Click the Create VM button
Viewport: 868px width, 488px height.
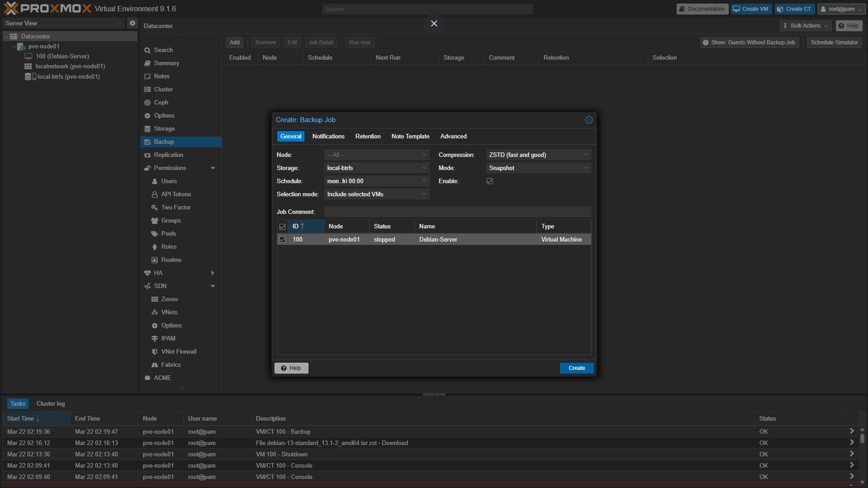click(751, 9)
